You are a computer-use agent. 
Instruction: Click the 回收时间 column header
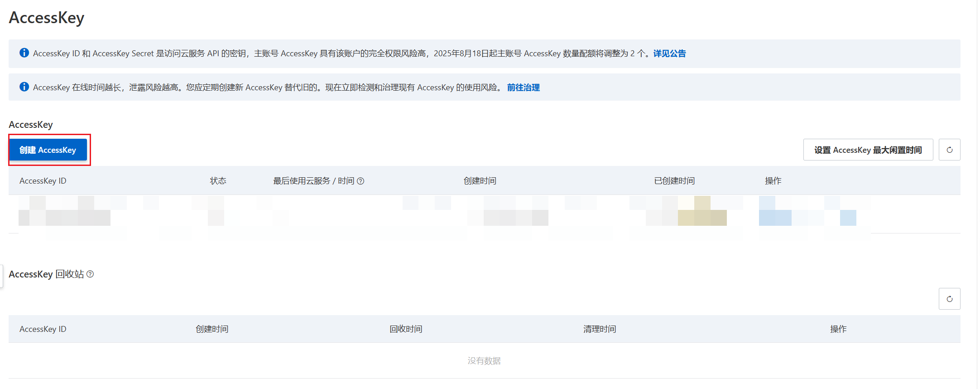(x=406, y=329)
